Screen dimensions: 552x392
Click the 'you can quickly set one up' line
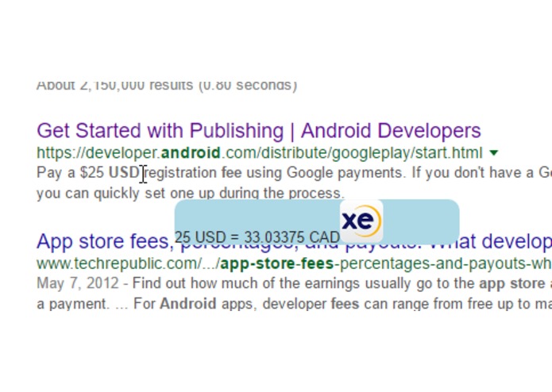[190, 193]
